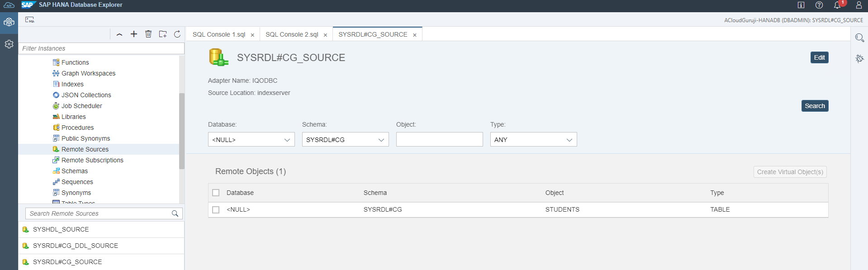Check the STUDENTS table row checkbox

click(x=216, y=210)
